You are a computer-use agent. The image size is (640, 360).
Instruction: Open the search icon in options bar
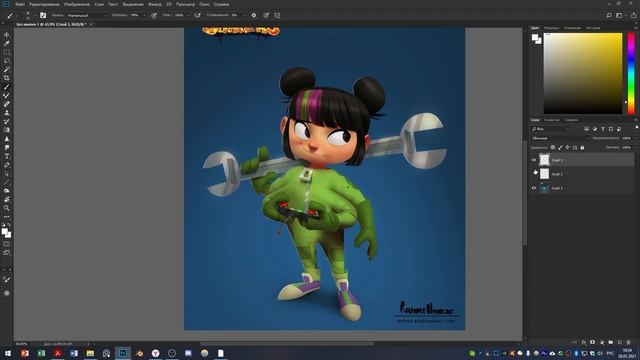tap(609, 15)
